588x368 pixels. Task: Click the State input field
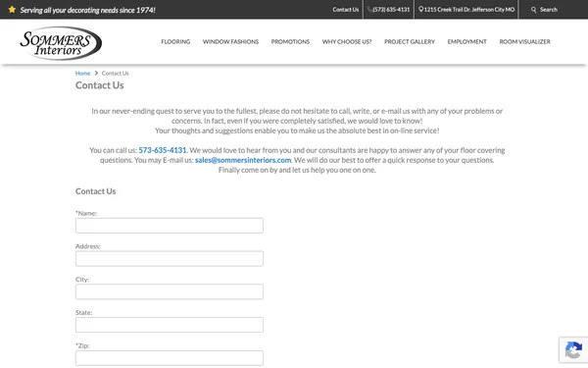click(x=170, y=325)
